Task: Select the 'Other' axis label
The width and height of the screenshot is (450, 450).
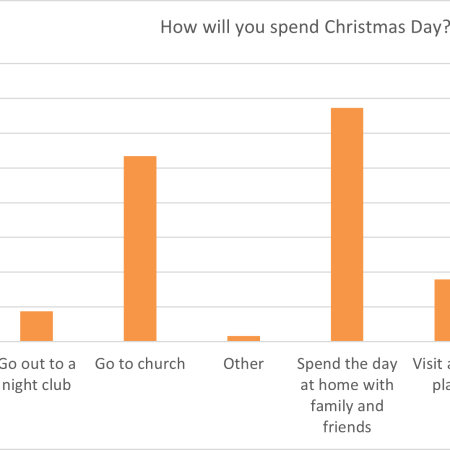Action: [x=244, y=364]
